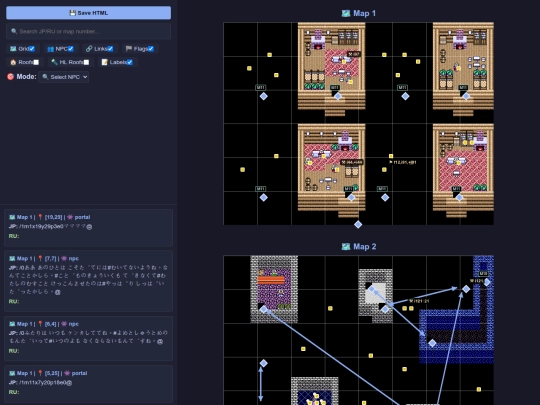
Task: Toggle the NPC checkbox
Action: click(71, 49)
